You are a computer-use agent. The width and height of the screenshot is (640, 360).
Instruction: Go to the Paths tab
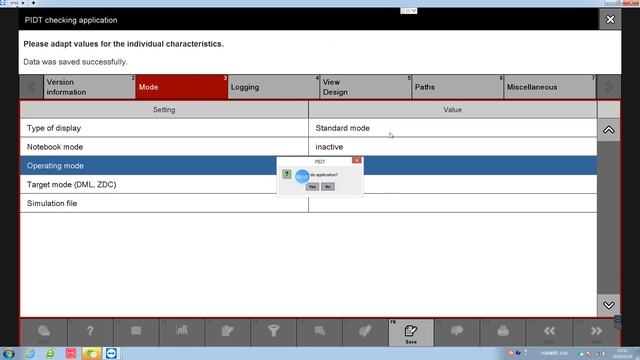[x=458, y=87]
